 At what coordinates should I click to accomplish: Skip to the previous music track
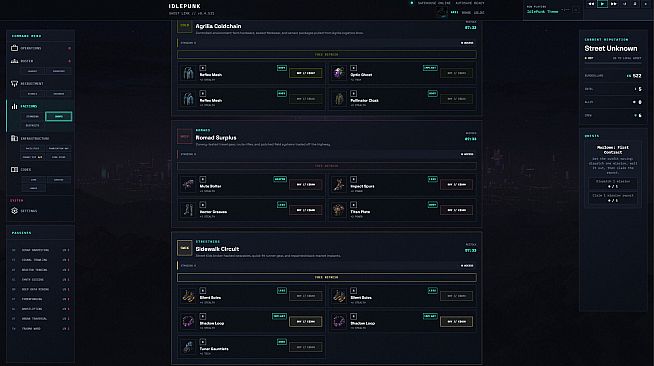591,4
